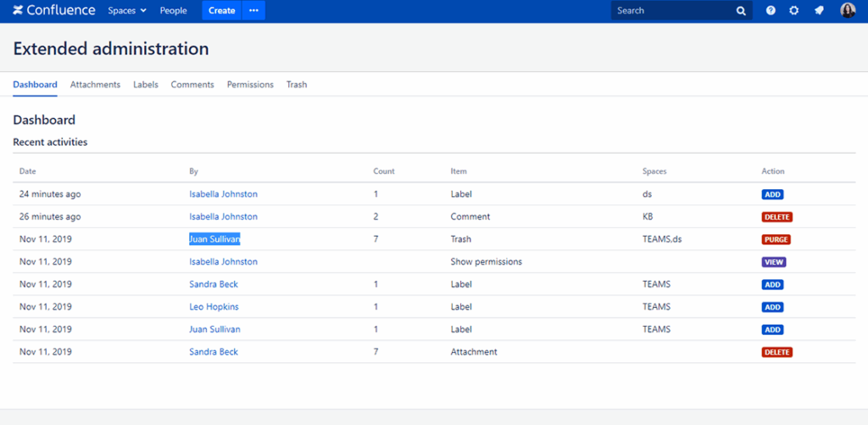Expand the Spaces dropdown menu
The height and width of the screenshot is (425, 868).
[x=127, y=11]
